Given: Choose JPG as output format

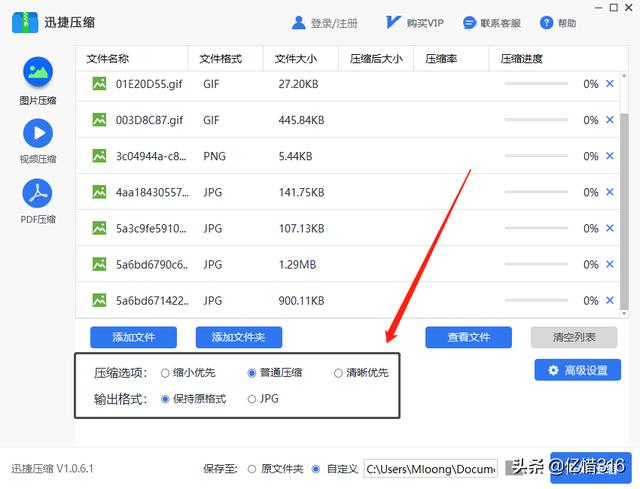Looking at the screenshot, I should (252, 399).
